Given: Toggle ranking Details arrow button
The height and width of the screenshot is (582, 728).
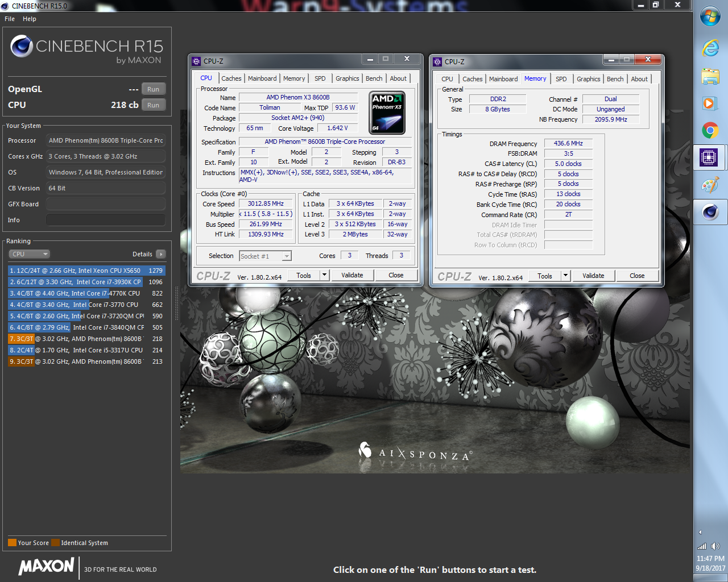Looking at the screenshot, I should click(161, 254).
